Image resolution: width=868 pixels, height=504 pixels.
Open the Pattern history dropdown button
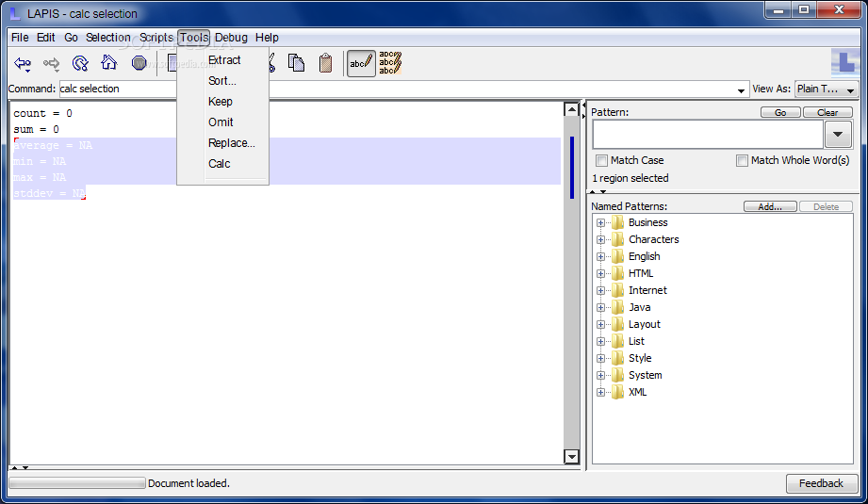click(x=838, y=135)
